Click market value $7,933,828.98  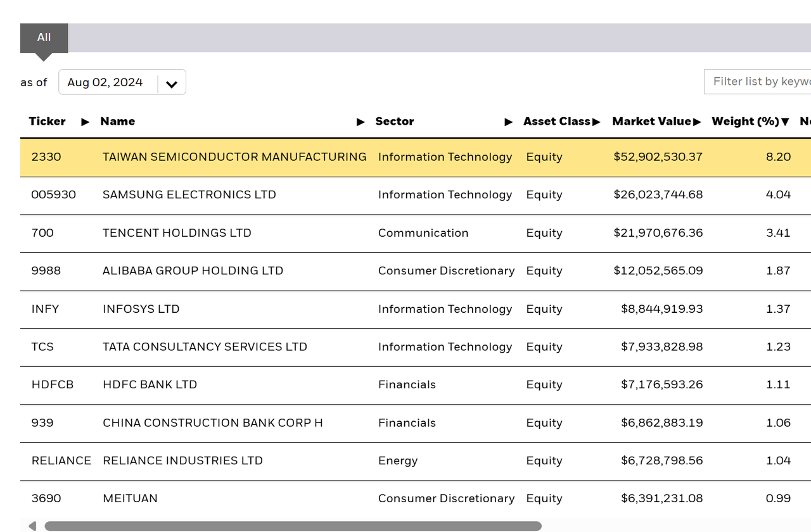click(661, 346)
